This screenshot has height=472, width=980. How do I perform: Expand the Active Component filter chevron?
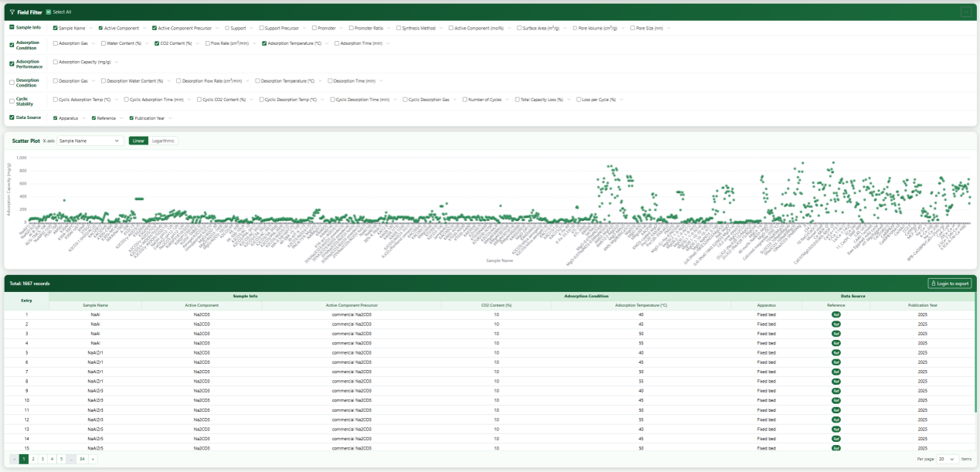point(145,29)
